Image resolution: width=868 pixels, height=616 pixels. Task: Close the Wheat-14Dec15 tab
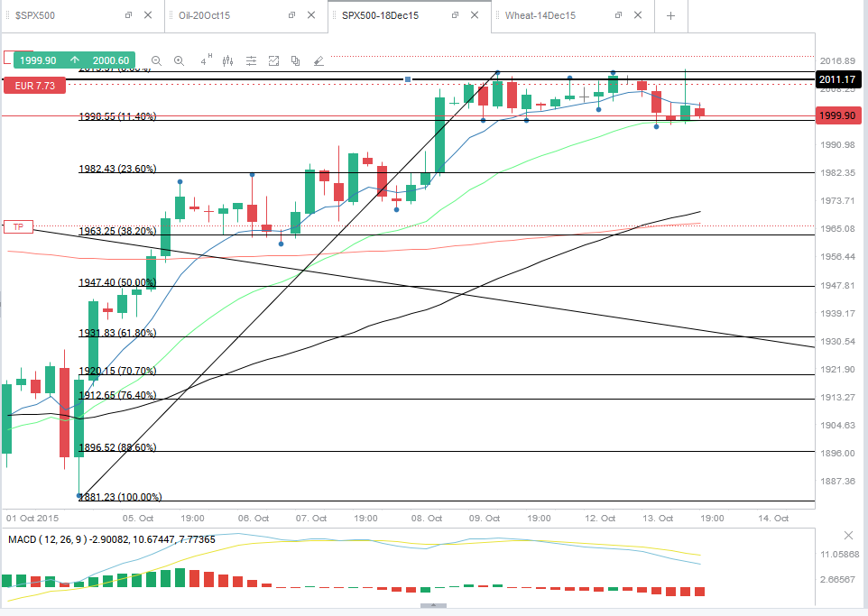(638, 15)
